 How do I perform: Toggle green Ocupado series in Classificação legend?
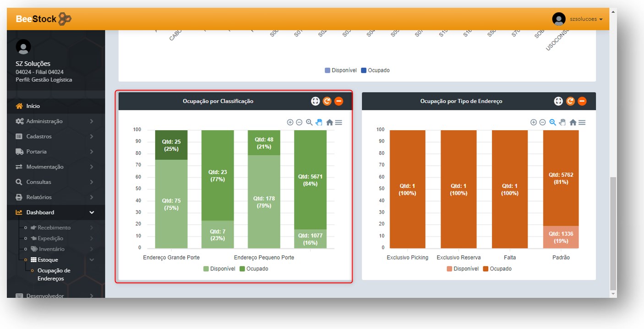point(254,269)
